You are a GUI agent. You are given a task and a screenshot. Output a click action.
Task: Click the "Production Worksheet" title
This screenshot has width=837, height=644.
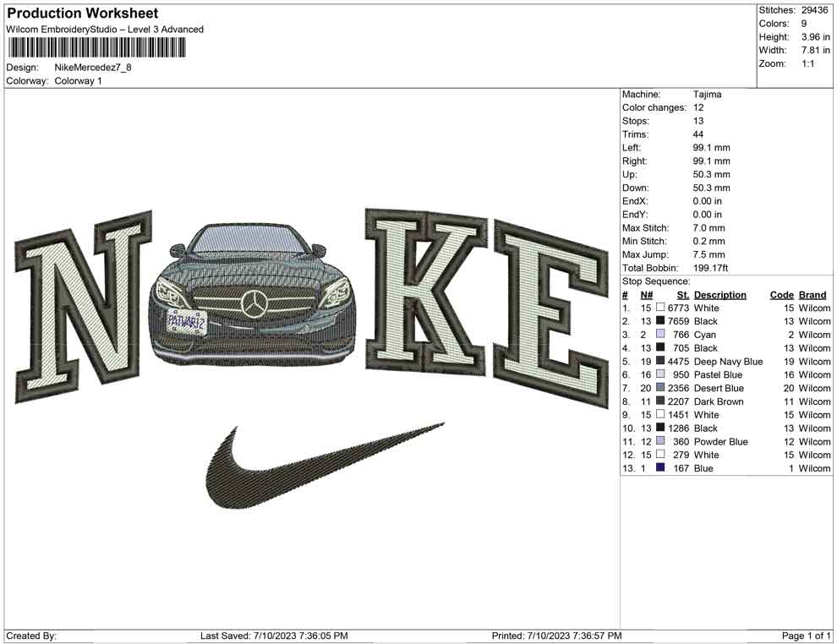click(83, 14)
